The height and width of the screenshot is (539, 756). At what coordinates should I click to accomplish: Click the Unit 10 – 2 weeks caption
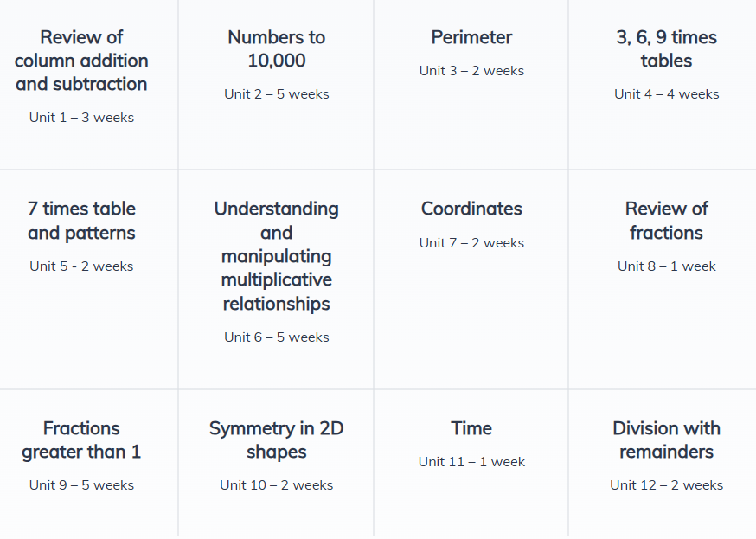point(276,485)
